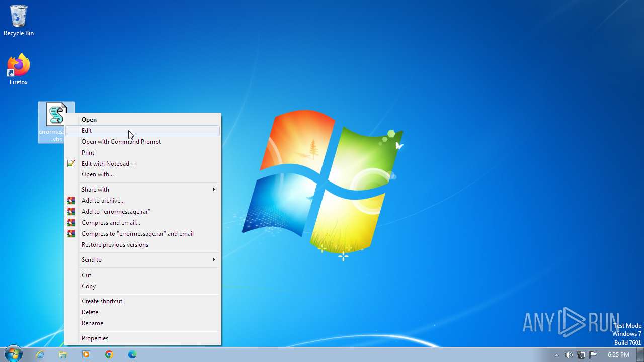Click the Action Center flag icon
The height and width of the screenshot is (362, 644).
point(593,355)
